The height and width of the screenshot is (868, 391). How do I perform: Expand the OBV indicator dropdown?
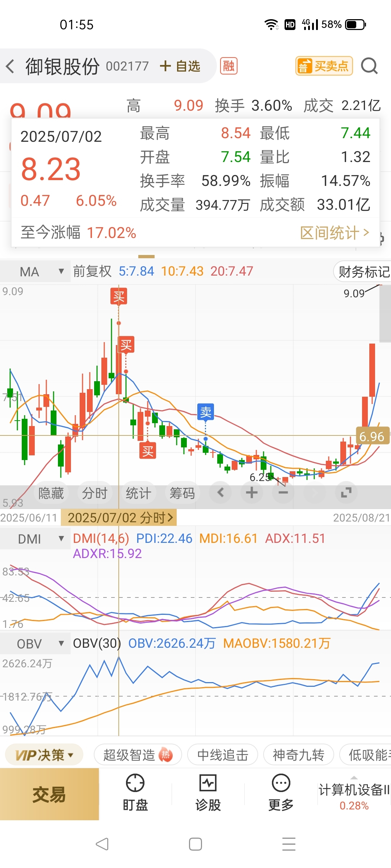point(35,643)
